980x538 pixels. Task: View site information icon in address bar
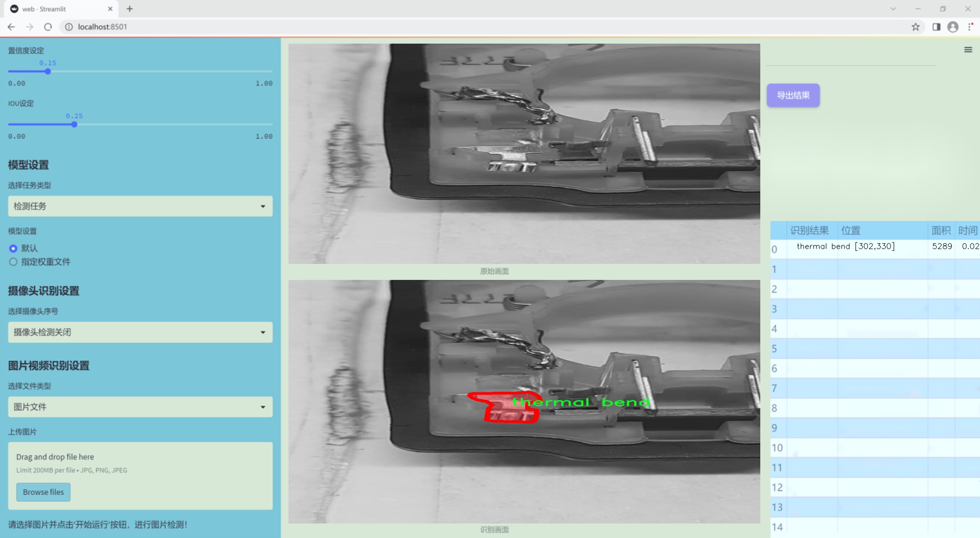(69, 27)
